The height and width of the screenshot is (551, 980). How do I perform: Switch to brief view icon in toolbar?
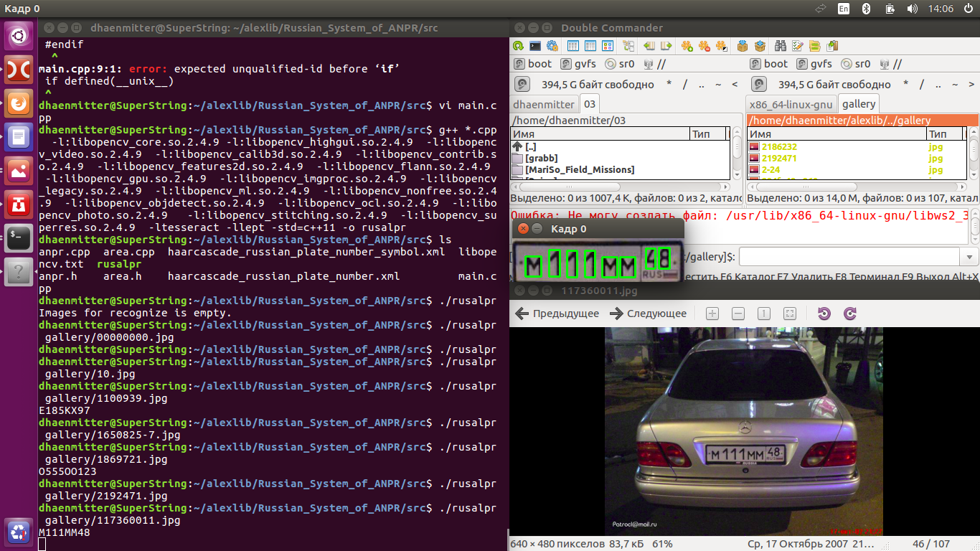pos(573,46)
